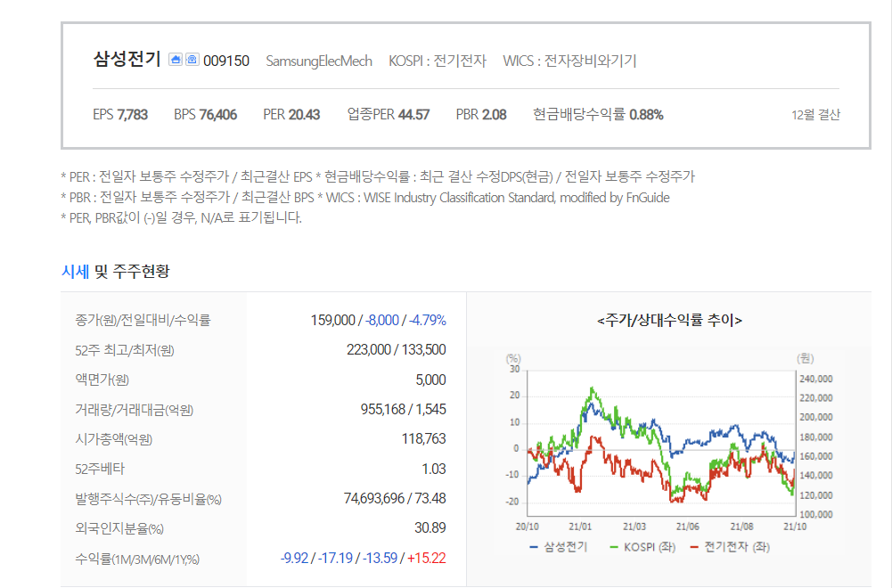Click the 21/06 x-axis date label
Image resolution: width=892 pixels, height=588 pixels.
(687, 527)
